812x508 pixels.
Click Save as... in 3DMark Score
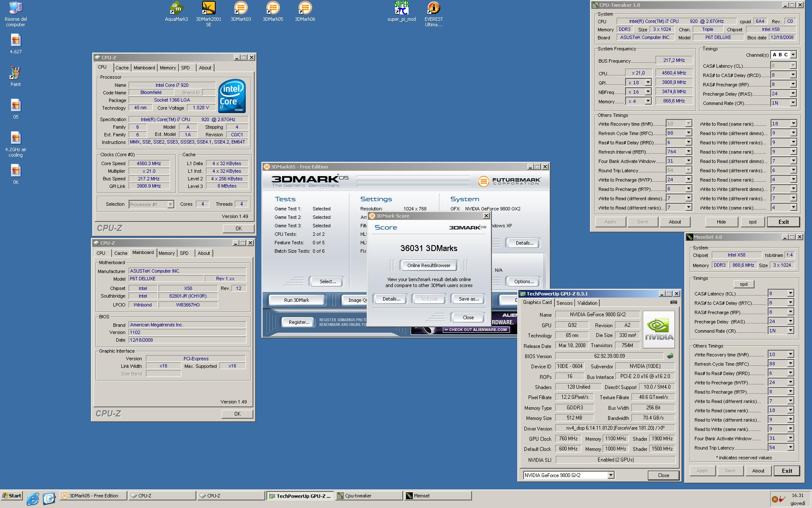point(469,299)
